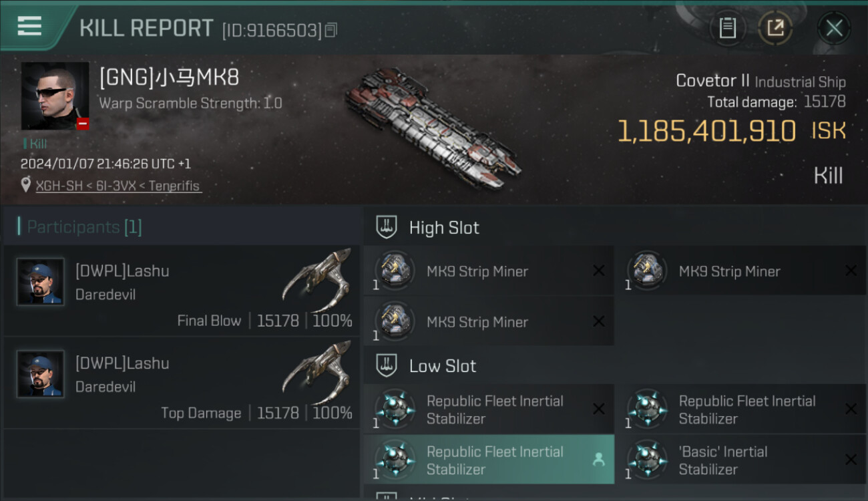Click the clipboard report icon
Image resolution: width=868 pixels, height=501 pixels.
click(x=727, y=28)
